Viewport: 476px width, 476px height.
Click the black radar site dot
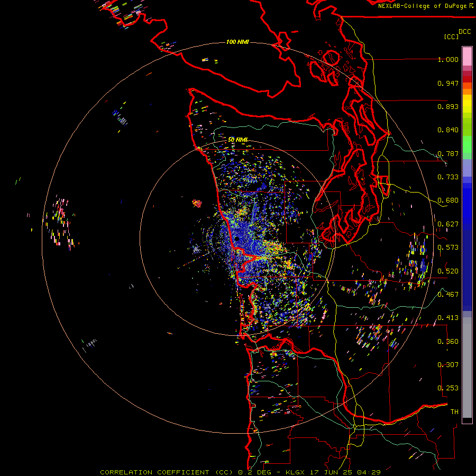pyautogui.click(x=237, y=239)
